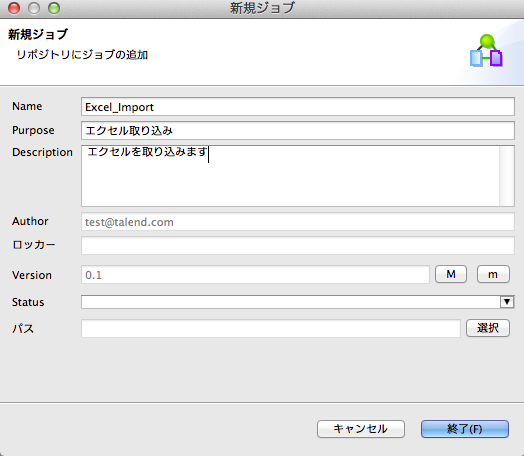Click the 新規ジョブ window title bar
This screenshot has height=456, width=524.
[262, 8]
